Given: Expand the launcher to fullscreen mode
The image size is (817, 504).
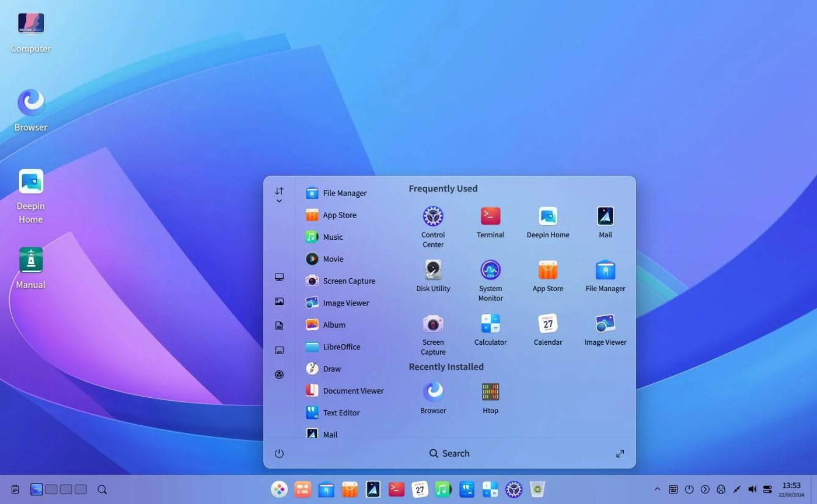Looking at the screenshot, I should [620, 453].
